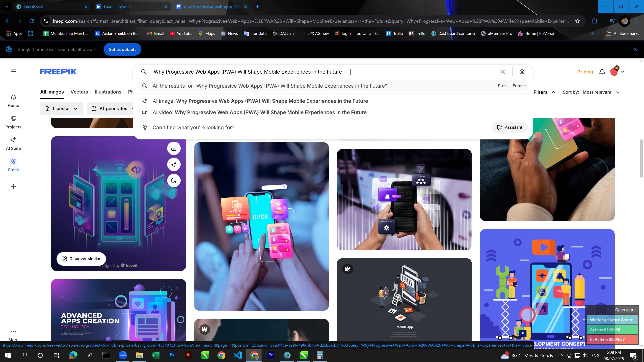The image size is (644, 362).
Task: Open the Advanced Apps Creation image
Action: click(x=119, y=310)
